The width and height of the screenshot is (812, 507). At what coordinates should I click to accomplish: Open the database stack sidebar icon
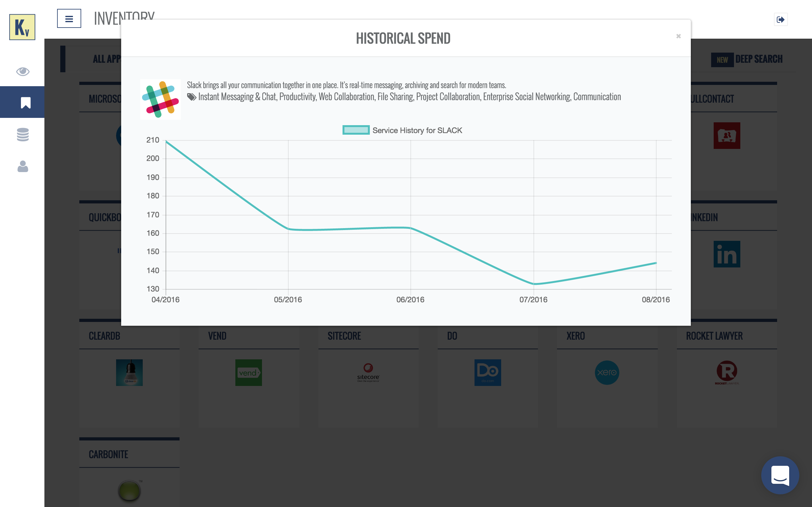(x=23, y=134)
